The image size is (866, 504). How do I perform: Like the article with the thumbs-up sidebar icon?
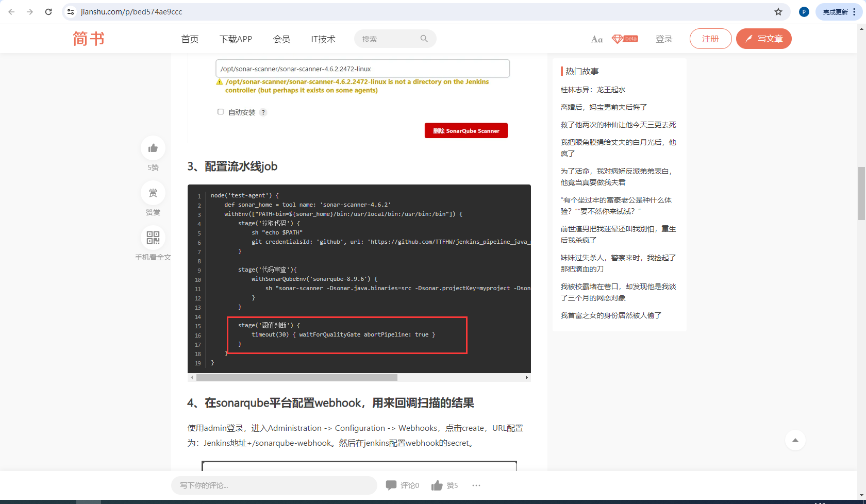pyautogui.click(x=153, y=148)
